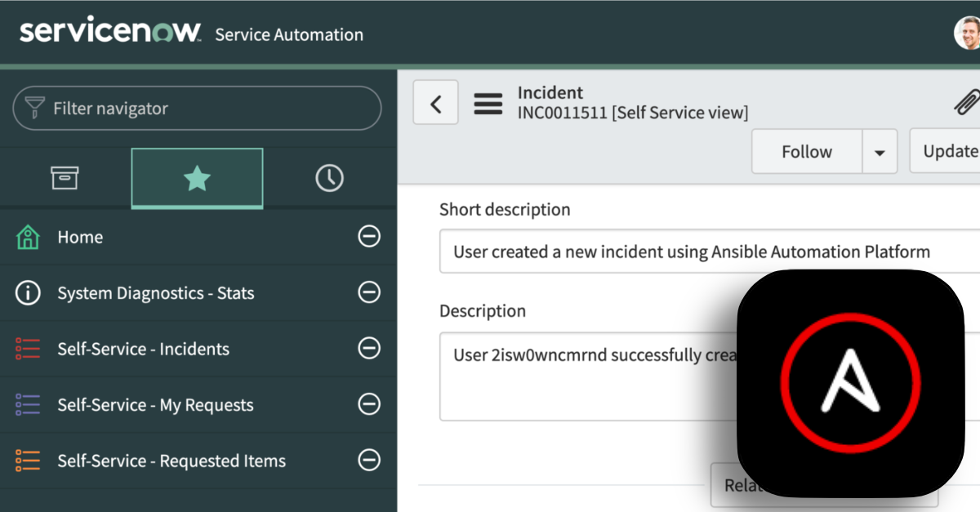980x512 pixels.
Task: Click the Update button
Action: (x=947, y=152)
